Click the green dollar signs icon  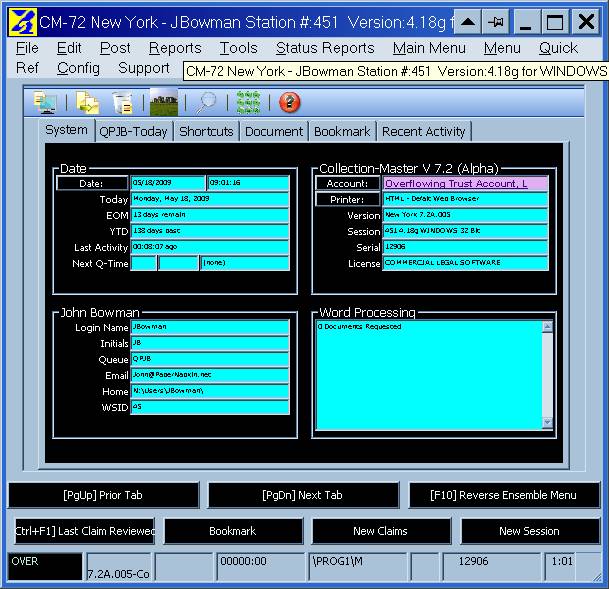point(248,102)
